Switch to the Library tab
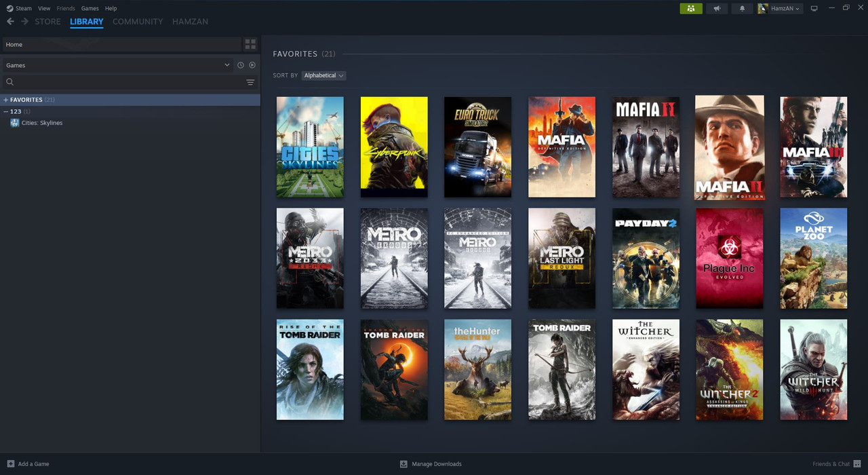The height and width of the screenshot is (475, 868). coord(87,22)
